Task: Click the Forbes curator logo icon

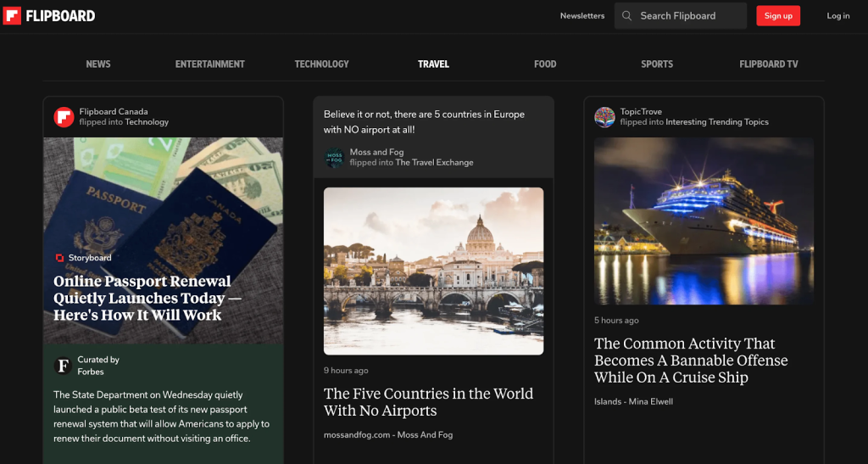Action: pos(63,366)
